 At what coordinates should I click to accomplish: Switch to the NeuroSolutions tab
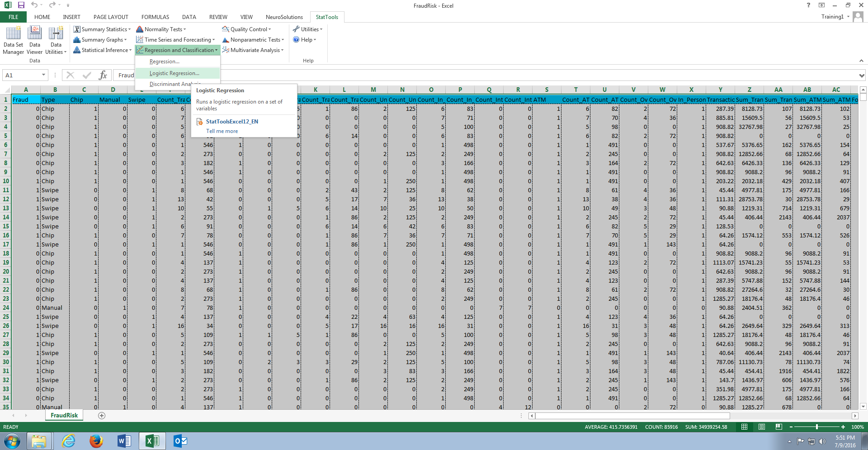[x=284, y=17]
